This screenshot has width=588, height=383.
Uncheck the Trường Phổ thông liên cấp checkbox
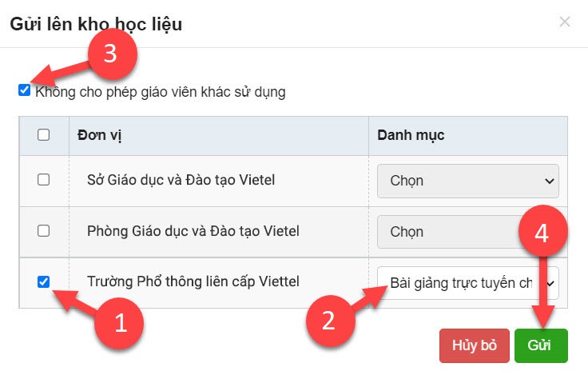44,281
